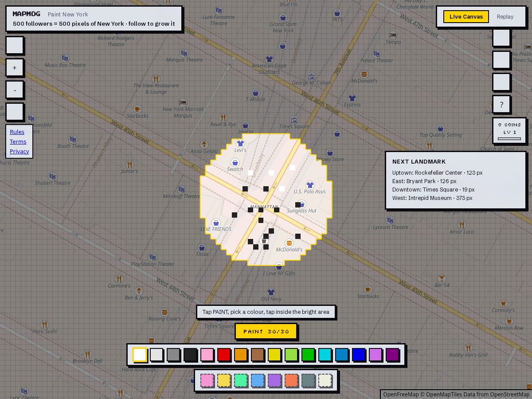Select the Music Box Theatre marker

65,58
